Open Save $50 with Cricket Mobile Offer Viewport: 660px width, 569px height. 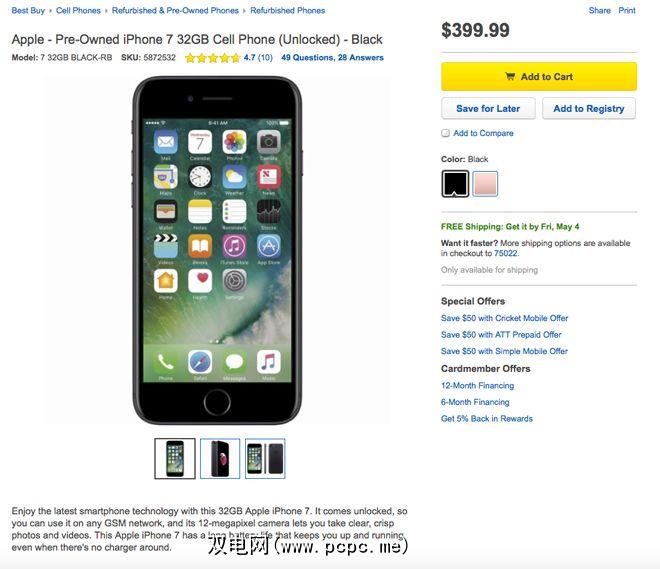click(504, 318)
